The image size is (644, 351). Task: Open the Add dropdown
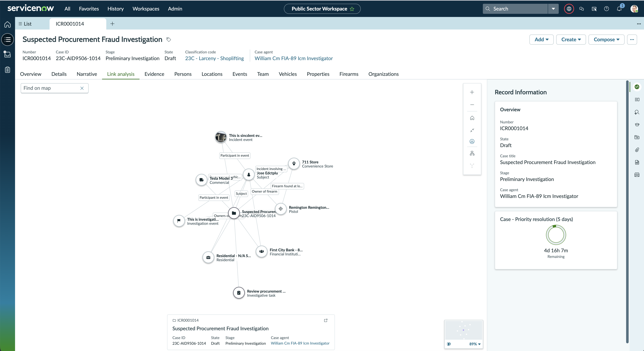click(x=541, y=40)
